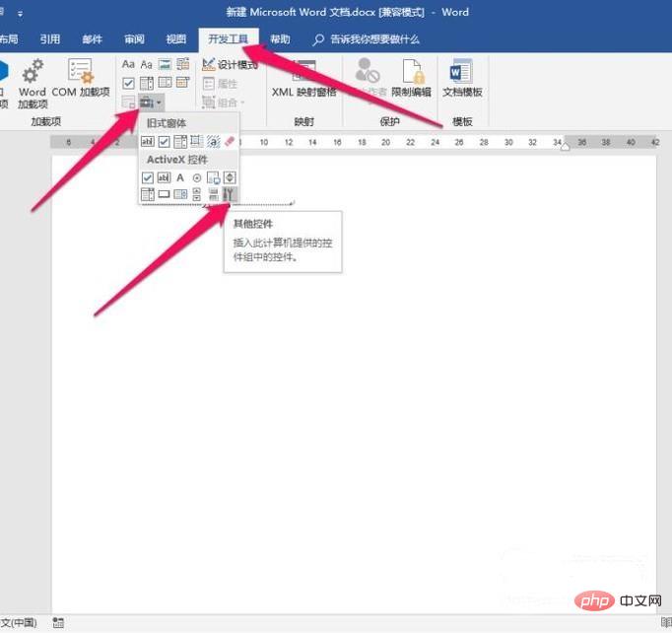
Task: Switch to the 审阅 tab
Action: pos(134,39)
